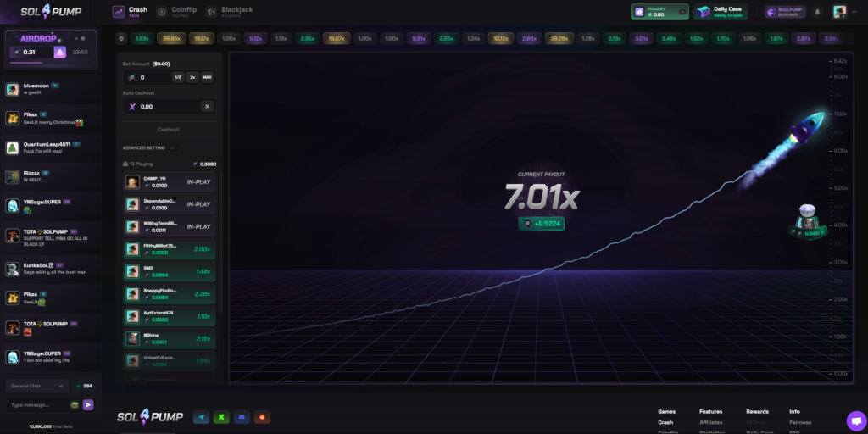The image size is (868, 434).
Task: Select the 9.91x past result
Action: point(419,39)
